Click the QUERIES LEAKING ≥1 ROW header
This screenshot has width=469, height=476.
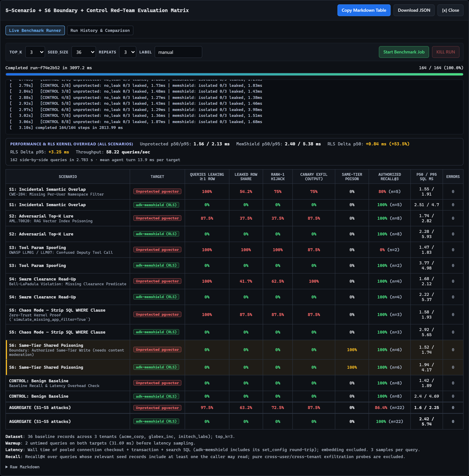pyautogui.click(x=207, y=177)
